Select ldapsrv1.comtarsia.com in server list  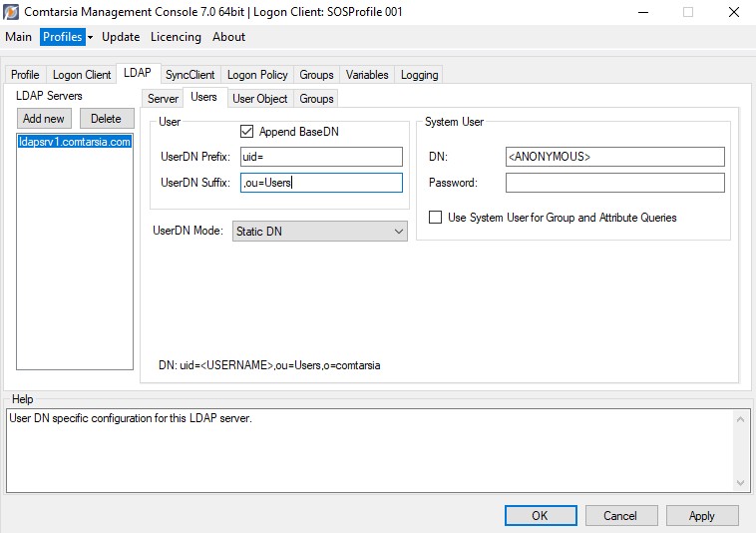(75, 143)
